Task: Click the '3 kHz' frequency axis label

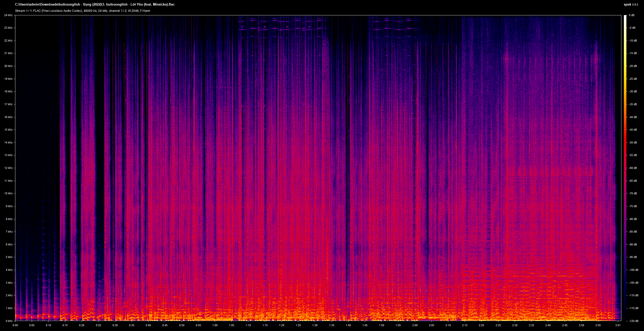Action: coord(9,283)
